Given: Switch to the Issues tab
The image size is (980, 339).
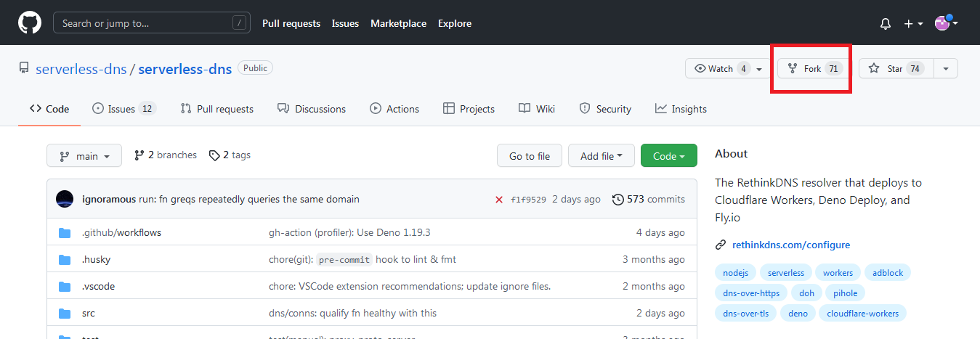Looking at the screenshot, I should click(123, 109).
